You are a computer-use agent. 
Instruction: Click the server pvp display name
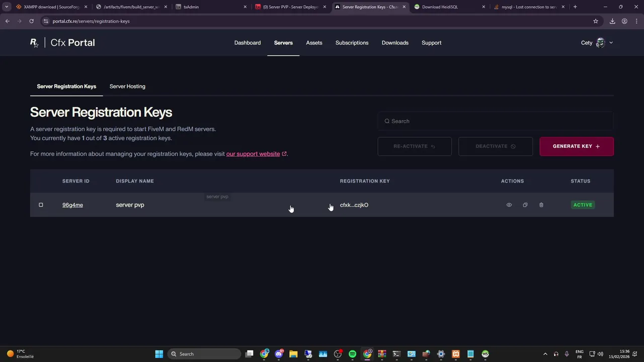pyautogui.click(x=130, y=205)
